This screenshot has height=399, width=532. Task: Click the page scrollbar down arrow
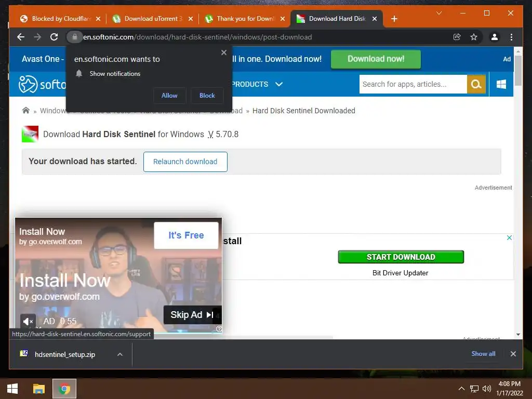[518, 334]
